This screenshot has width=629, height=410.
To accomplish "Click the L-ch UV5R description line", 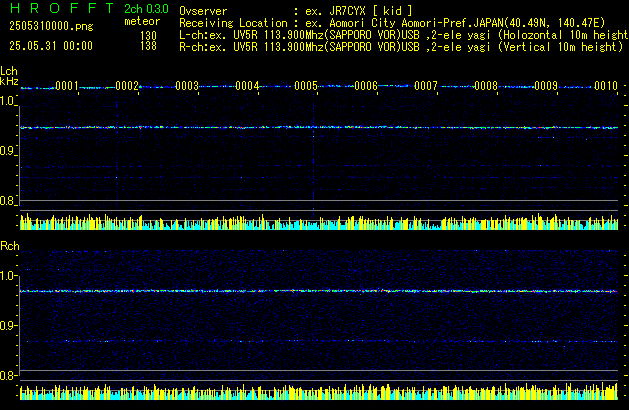I will tap(404, 35).
